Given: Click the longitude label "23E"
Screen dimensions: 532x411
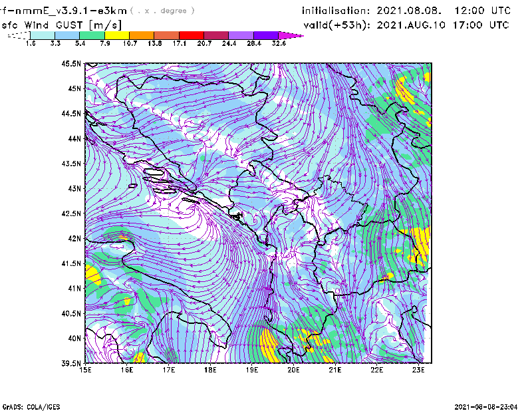Looking at the screenshot, I should (x=418, y=370).
